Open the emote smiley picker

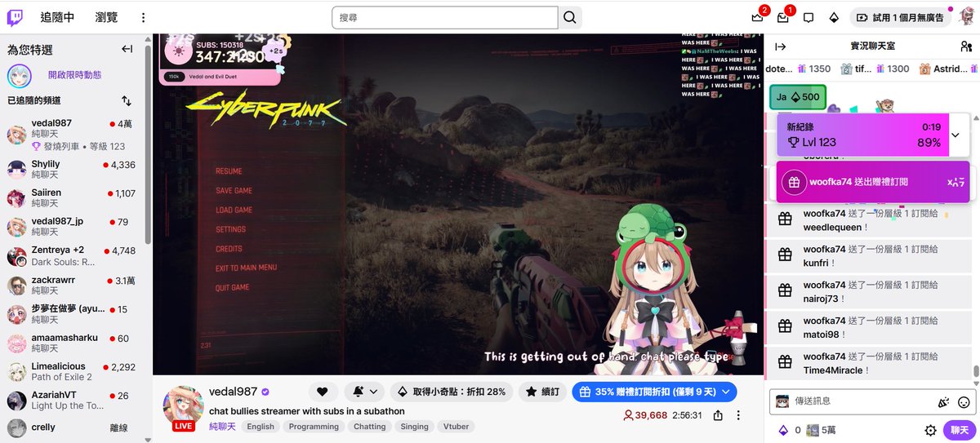[964, 401]
